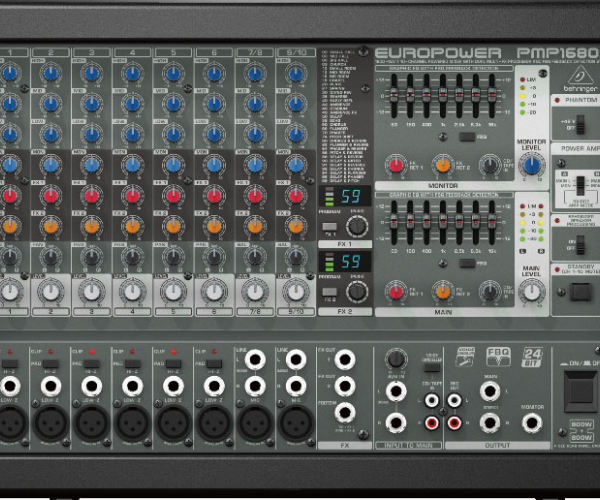The height and width of the screenshot is (500, 600).
Task: Toggle FBQ button in Main section
Action: (x=467, y=263)
